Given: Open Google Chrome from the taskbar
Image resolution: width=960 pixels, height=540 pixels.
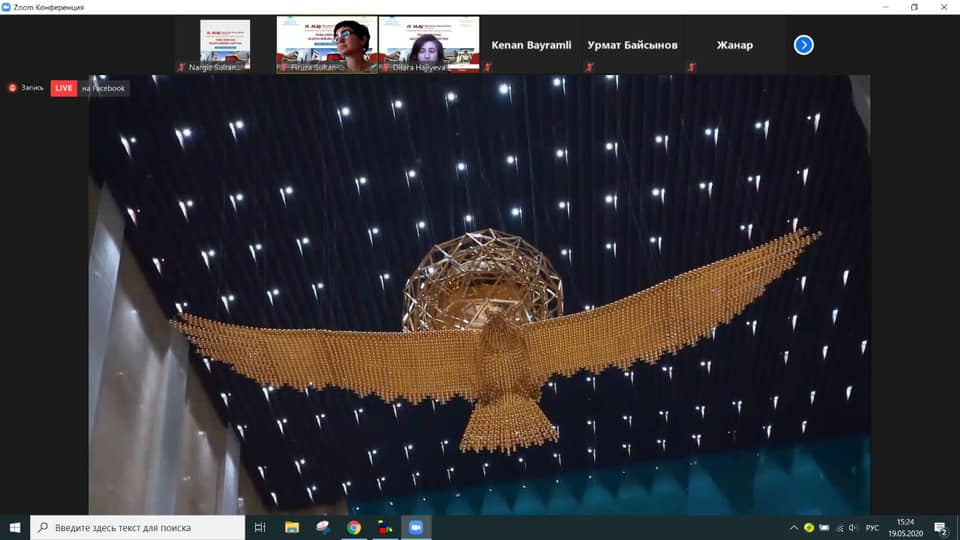Looking at the screenshot, I should pos(354,527).
